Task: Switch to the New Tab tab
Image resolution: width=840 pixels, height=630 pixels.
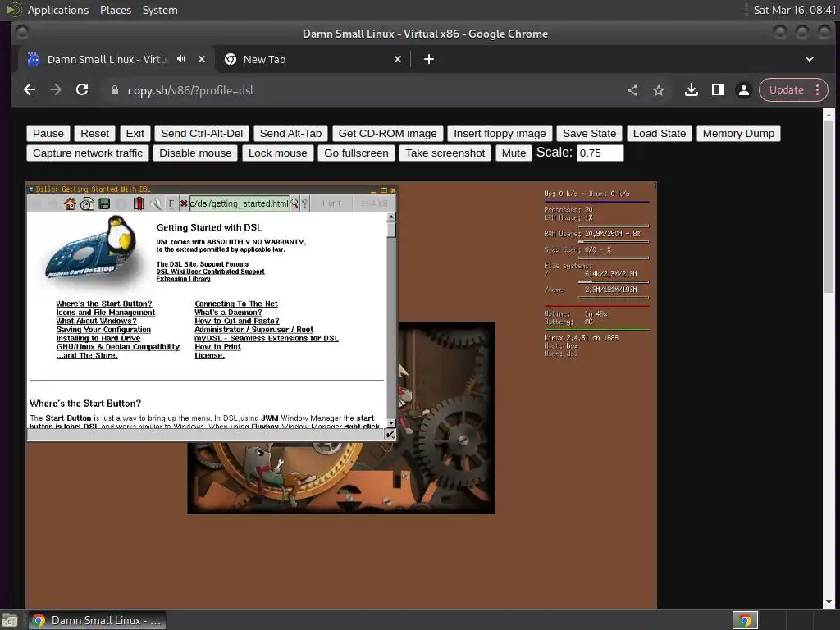Action: [313, 59]
